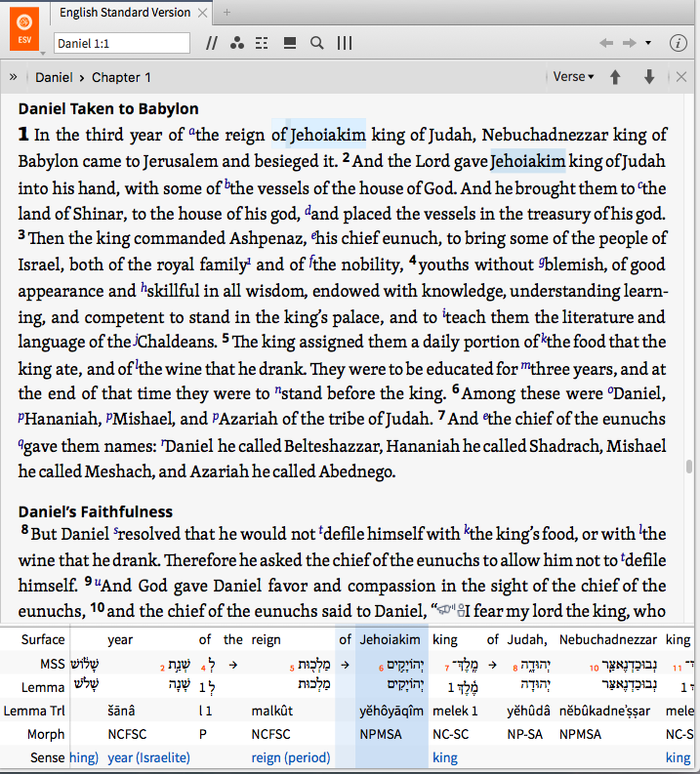700x774 pixels.
Task: Click the Daniel 1:1 reference box
Action: (121, 44)
